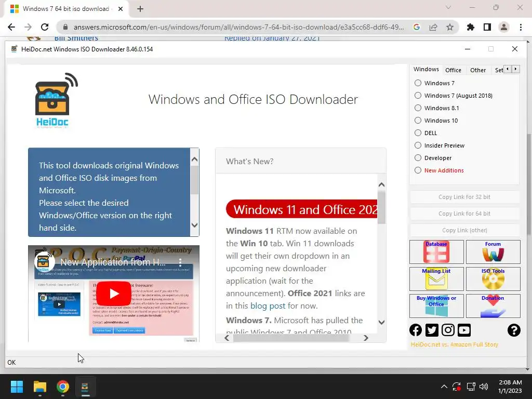The width and height of the screenshot is (532, 399).
Task: Reload the browser page
Action: [x=45, y=27]
